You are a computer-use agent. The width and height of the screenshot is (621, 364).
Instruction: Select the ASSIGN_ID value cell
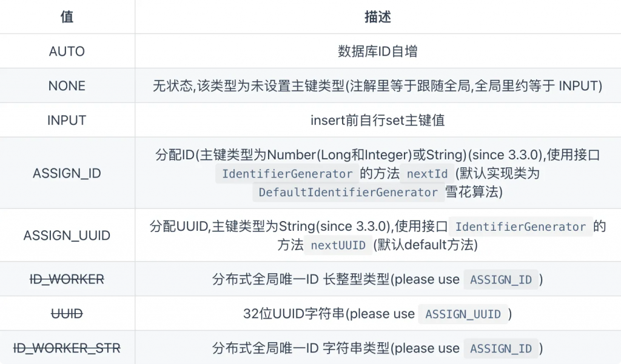[67, 173]
